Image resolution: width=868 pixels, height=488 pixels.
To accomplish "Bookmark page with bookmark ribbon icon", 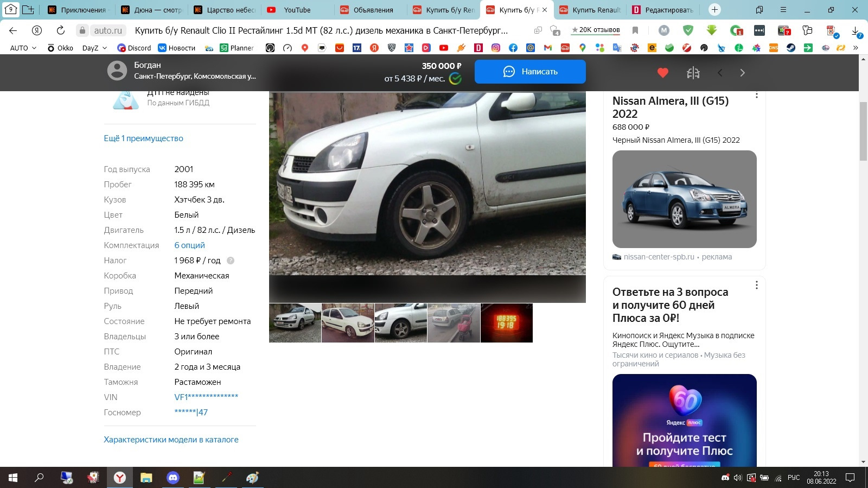I will click(635, 30).
